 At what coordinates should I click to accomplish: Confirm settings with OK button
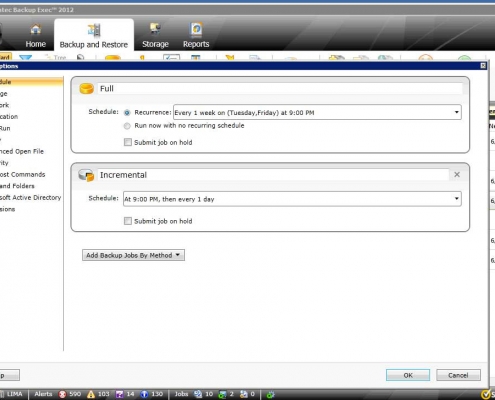click(408, 375)
